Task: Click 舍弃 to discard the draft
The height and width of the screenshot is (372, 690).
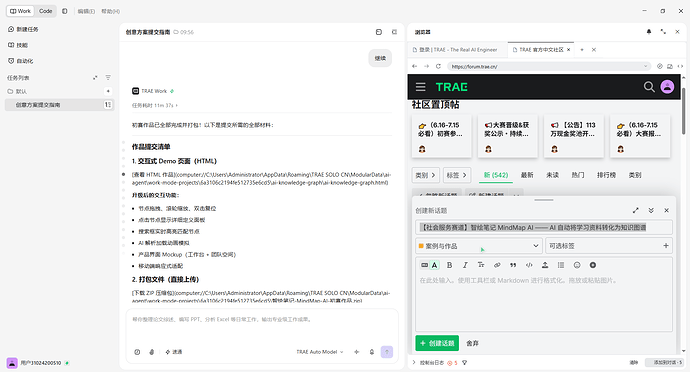Action: pyautogui.click(x=472, y=343)
